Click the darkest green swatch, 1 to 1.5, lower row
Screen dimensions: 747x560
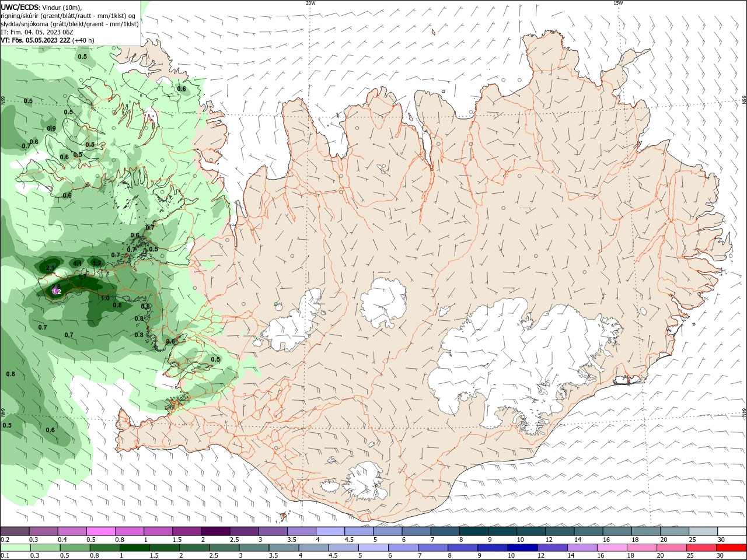pos(134,548)
